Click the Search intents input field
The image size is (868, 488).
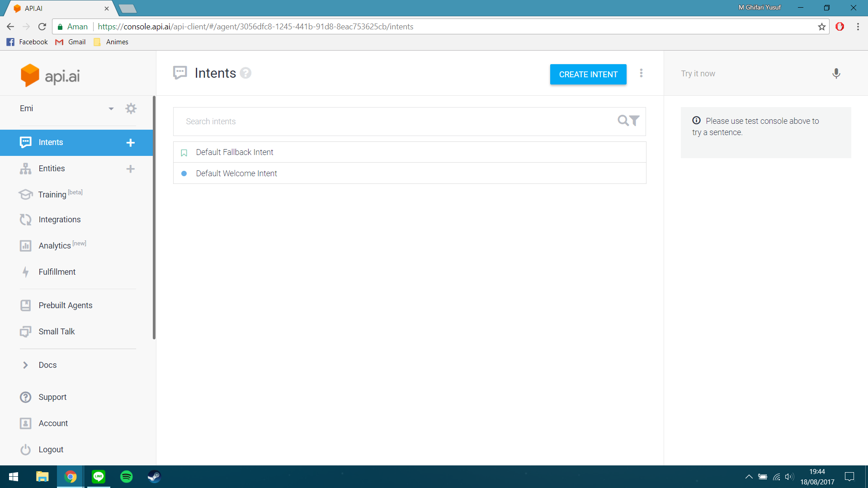click(393, 122)
